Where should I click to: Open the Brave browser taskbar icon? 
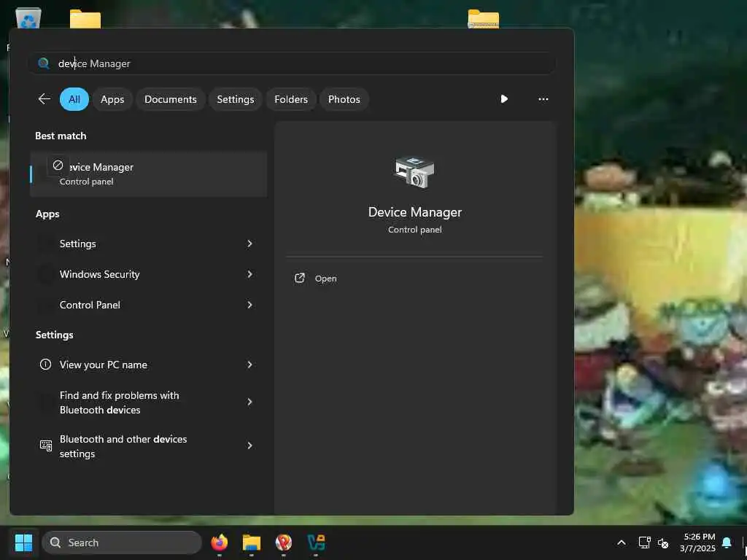[284, 542]
